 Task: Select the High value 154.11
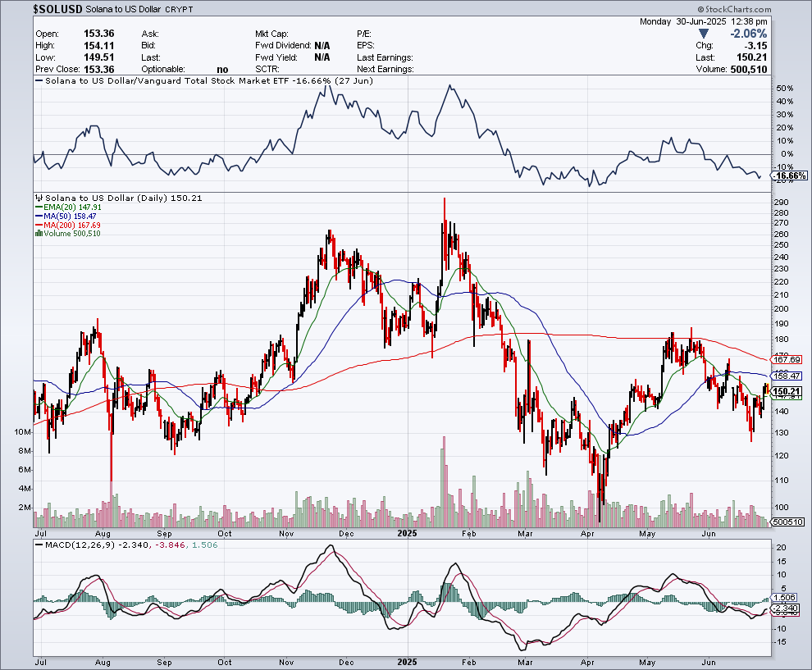point(99,46)
